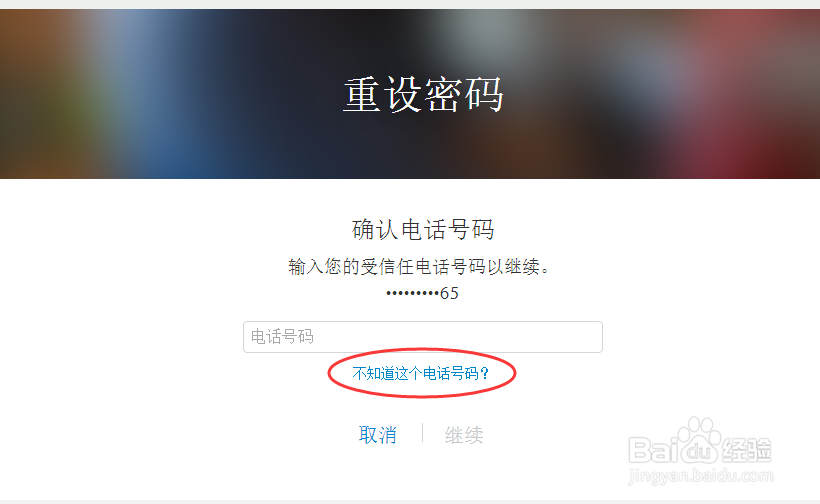820x504 pixels.
Task: Click the greyed-out 继续 button
Action: [464, 434]
